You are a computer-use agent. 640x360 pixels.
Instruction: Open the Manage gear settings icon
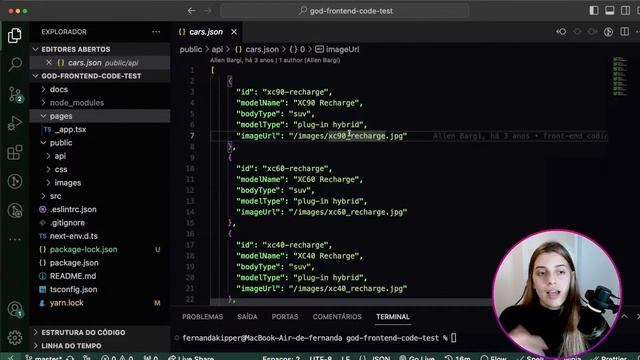coord(15,337)
